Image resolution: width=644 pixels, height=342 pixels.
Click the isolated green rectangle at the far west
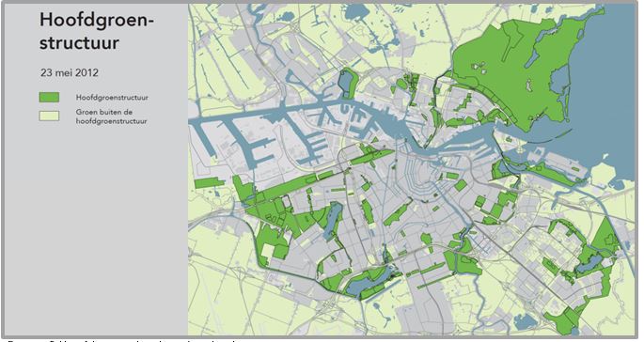coord(209,182)
